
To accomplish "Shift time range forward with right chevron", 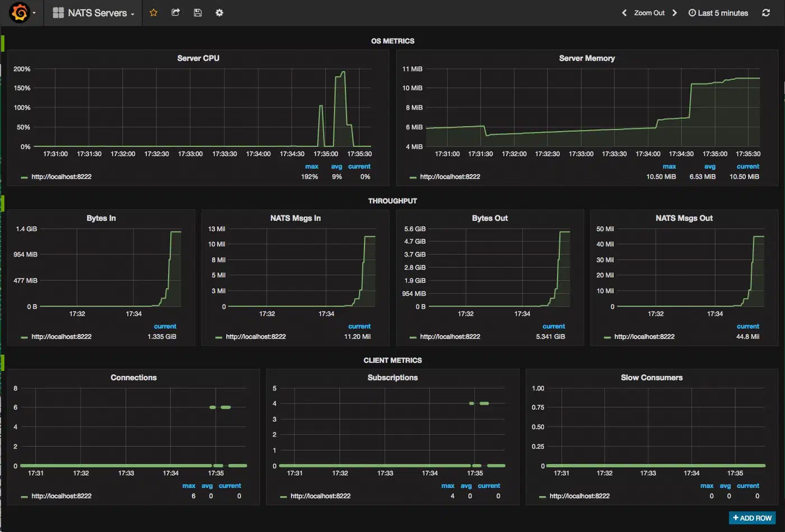I will (x=675, y=13).
